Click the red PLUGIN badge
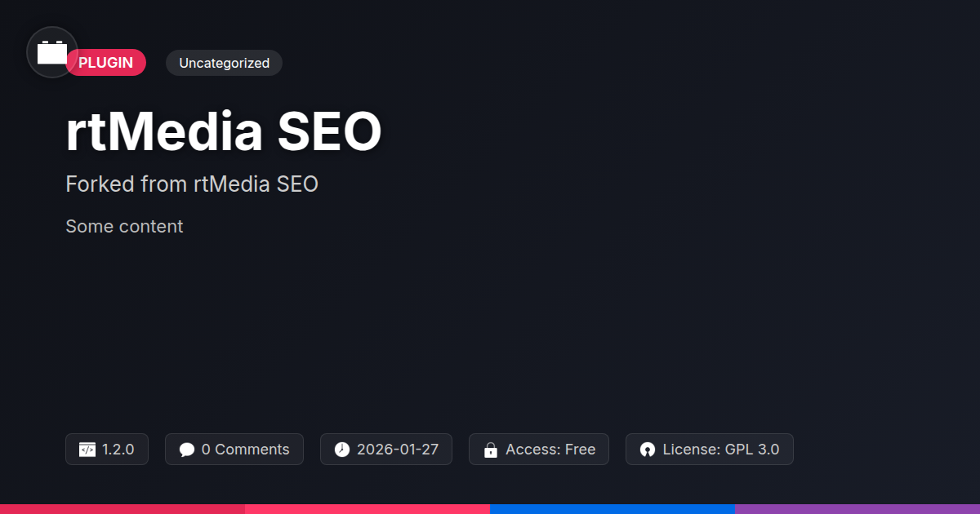980x514 pixels. click(x=106, y=63)
